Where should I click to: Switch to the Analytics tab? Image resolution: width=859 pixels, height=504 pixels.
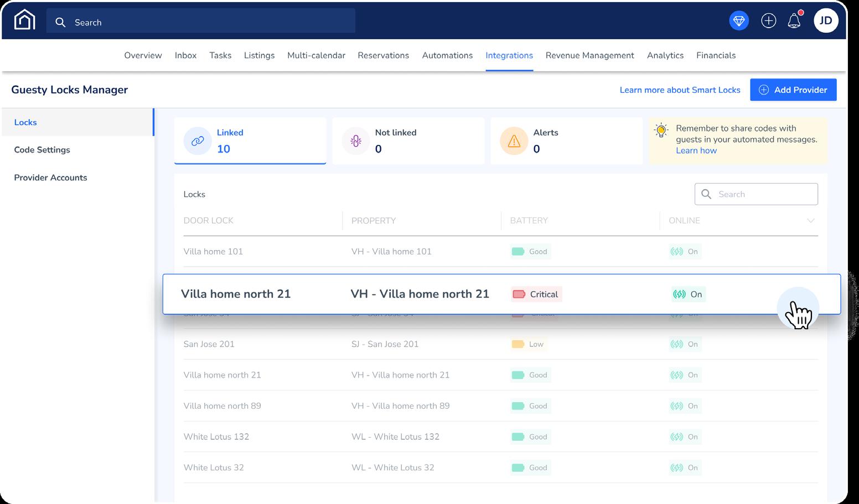pos(665,55)
